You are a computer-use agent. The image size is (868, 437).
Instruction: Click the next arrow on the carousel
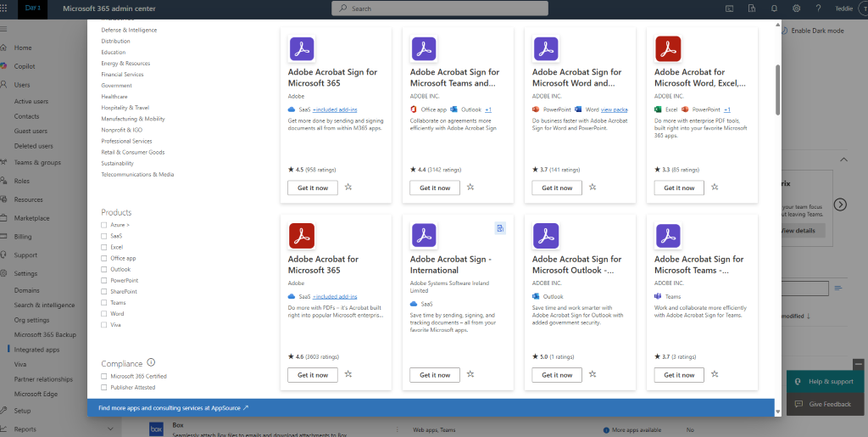point(840,204)
